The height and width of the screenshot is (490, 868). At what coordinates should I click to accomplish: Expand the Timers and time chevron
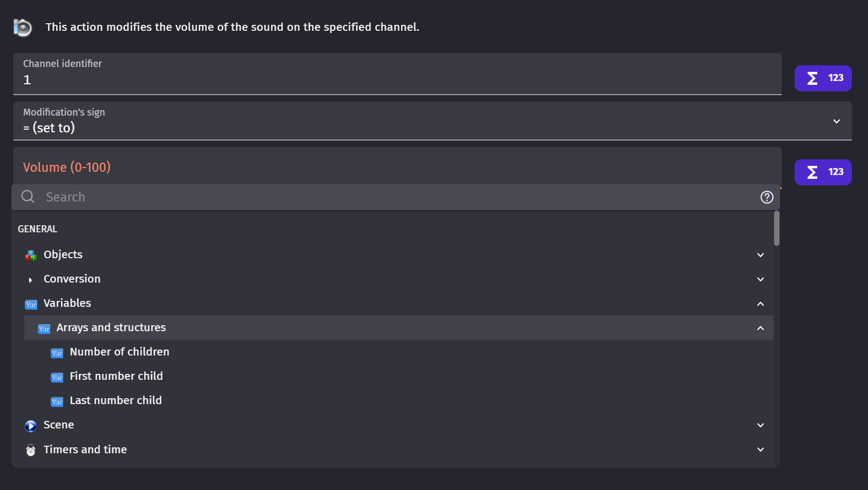pos(760,449)
